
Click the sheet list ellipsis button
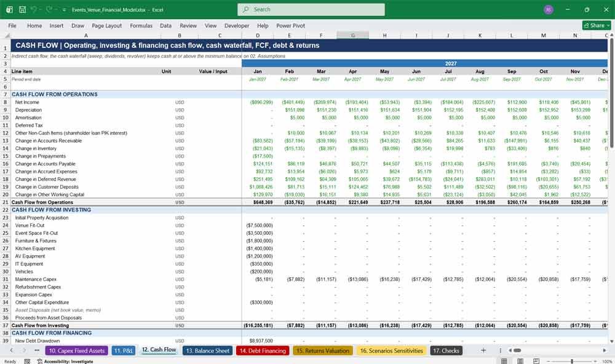(x=37, y=350)
